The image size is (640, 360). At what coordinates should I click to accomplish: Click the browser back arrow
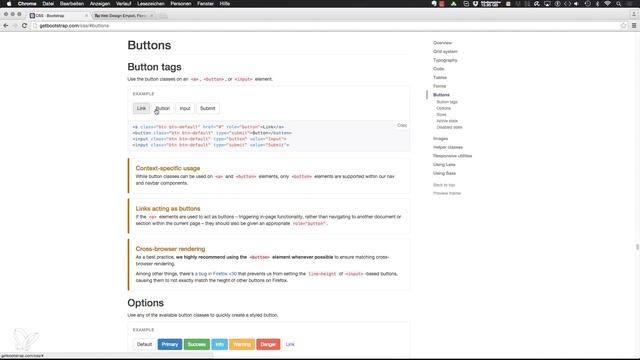click(x=6, y=25)
